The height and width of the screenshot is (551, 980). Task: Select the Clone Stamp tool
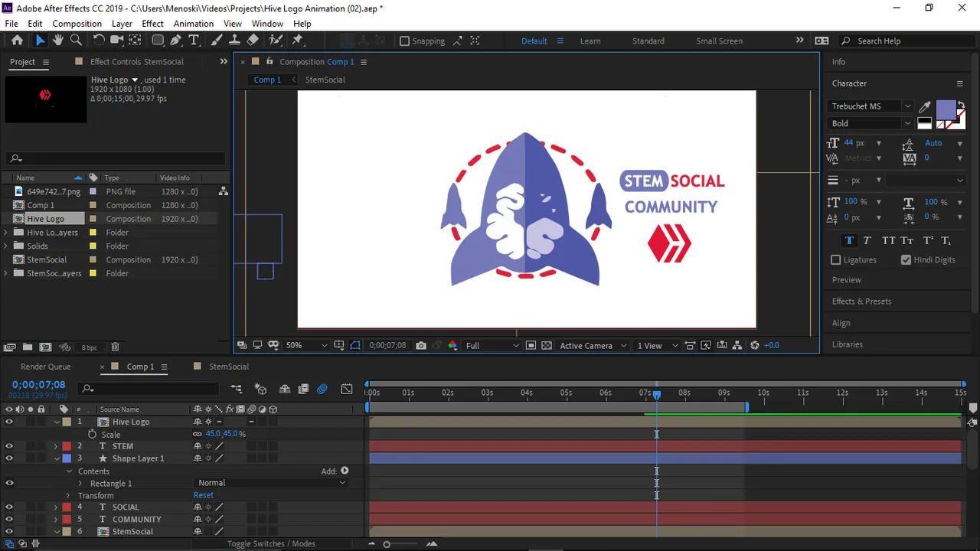point(234,41)
